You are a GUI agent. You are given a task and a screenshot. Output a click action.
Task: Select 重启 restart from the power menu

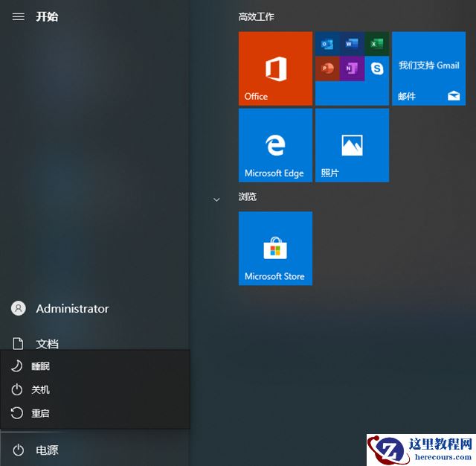click(95, 413)
